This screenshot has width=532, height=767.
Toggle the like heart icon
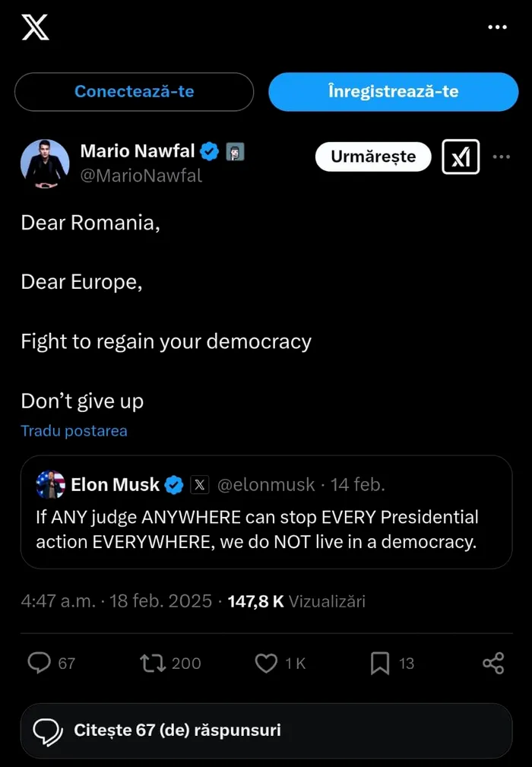click(266, 663)
